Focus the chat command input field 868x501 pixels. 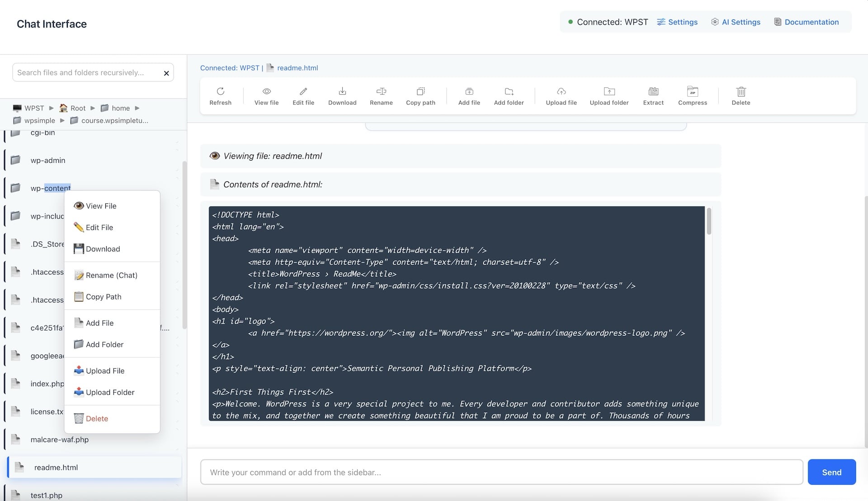point(502,472)
